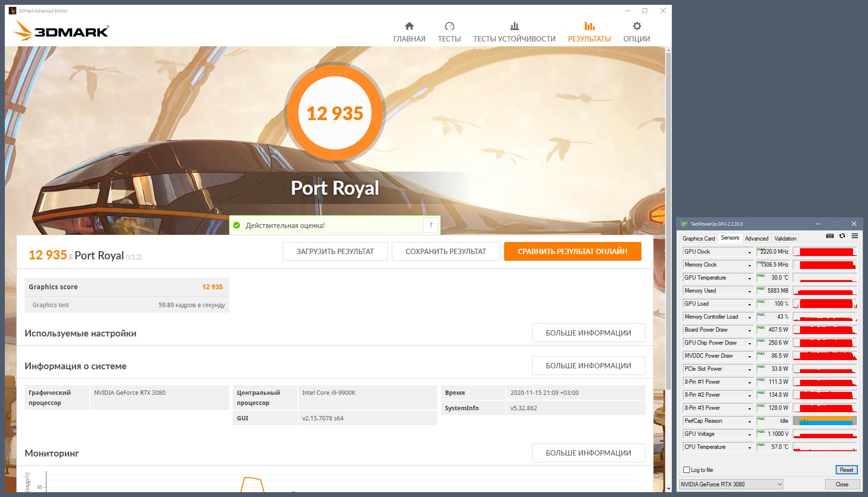Open the Memory Clock sensor dropdown
Viewport: 868px width, 497px height.
click(x=749, y=265)
